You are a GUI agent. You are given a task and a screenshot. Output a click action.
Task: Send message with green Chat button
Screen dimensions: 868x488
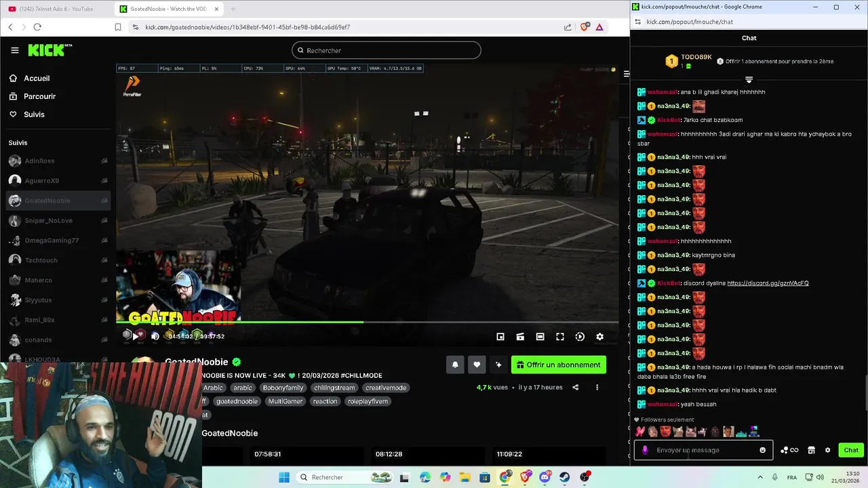(x=851, y=450)
